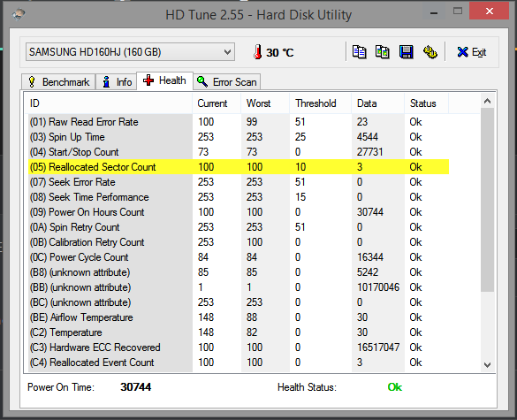Image resolution: width=517 pixels, height=420 pixels.
Task: Click the 30 °C temperature reading
Action: click(x=279, y=52)
